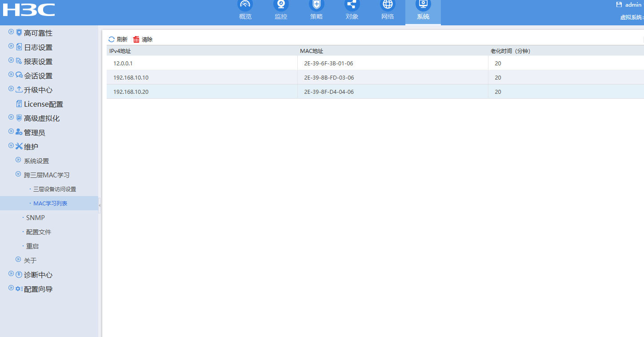
Task: Expand the 系统设置 tree node arrow
Action: point(18,160)
